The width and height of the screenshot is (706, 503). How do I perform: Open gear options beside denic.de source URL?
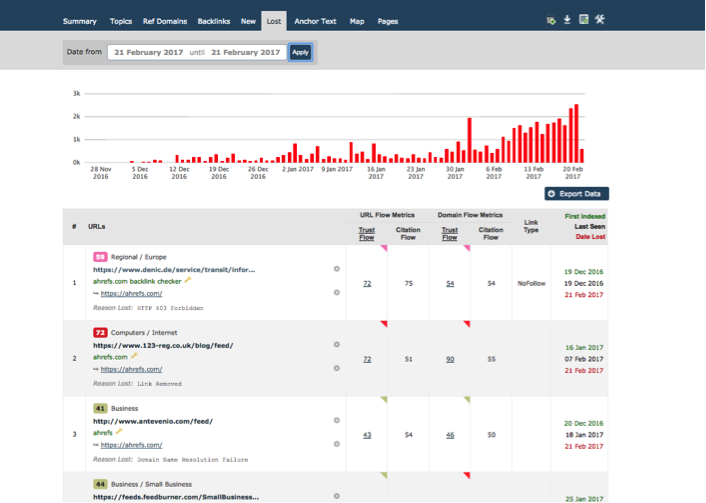336,269
